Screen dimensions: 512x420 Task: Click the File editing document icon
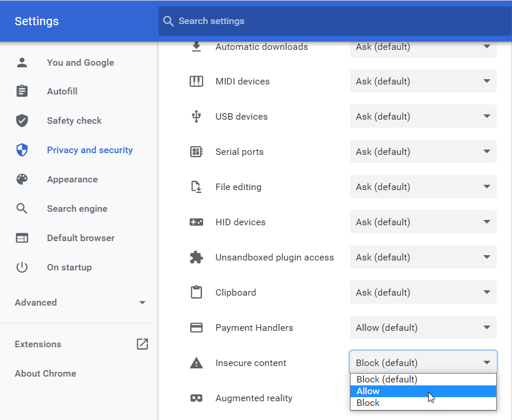click(196, 187)
